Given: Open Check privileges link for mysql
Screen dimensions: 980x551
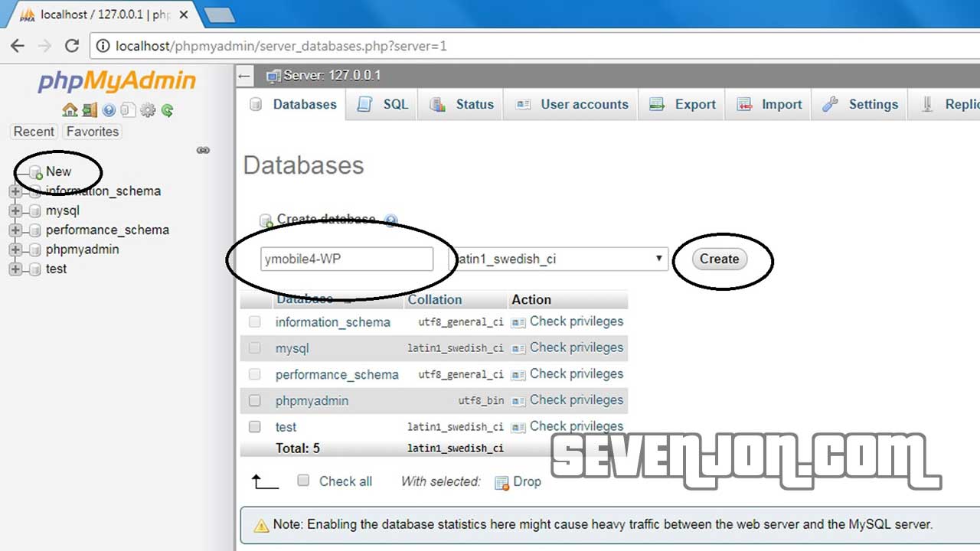Looking at the screenshot, I should point(577,347).
